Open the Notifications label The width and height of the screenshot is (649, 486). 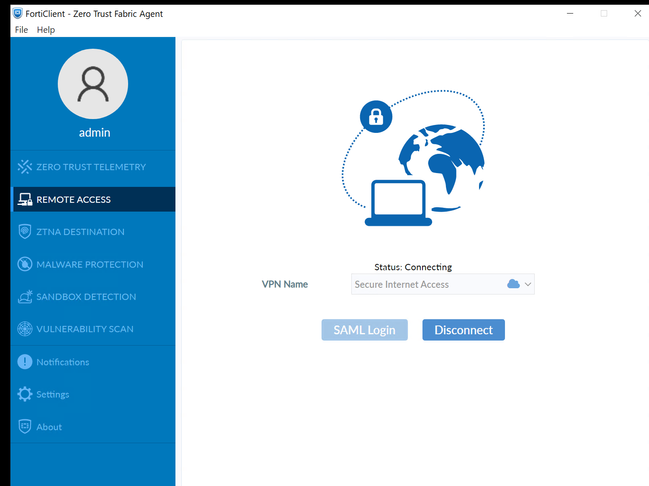pyautogui.click(x=62, y=362)
